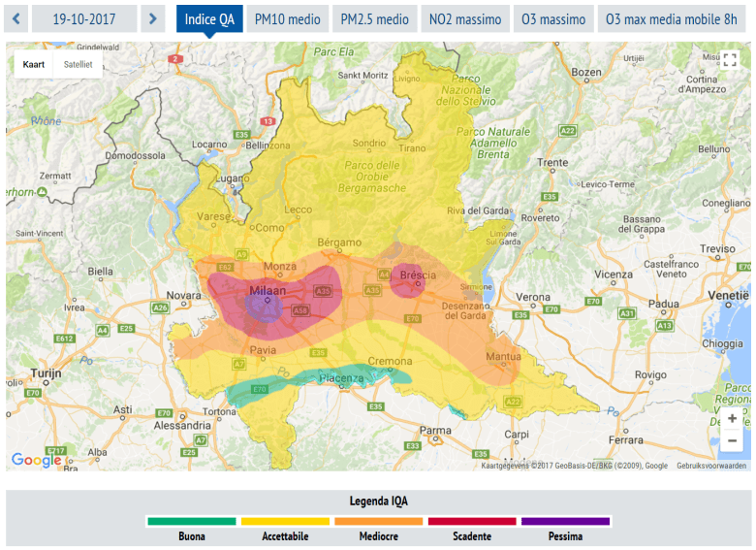
Task: Show the NO2 massimo layer
Action: tap(465, 19)
